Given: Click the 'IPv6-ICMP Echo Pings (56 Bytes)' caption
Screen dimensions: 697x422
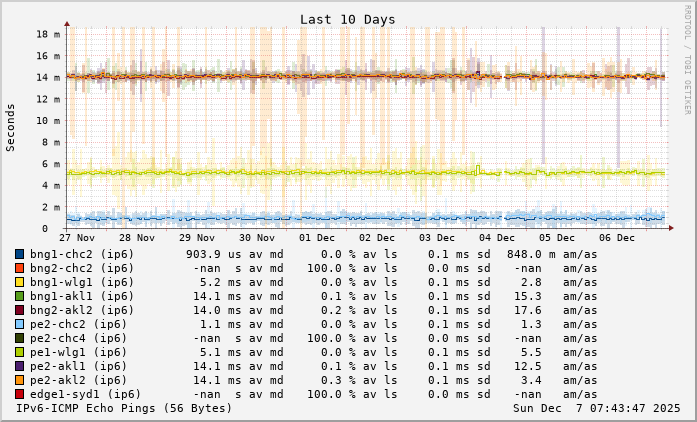Looking at the screenshot, I should click(124, 408).
